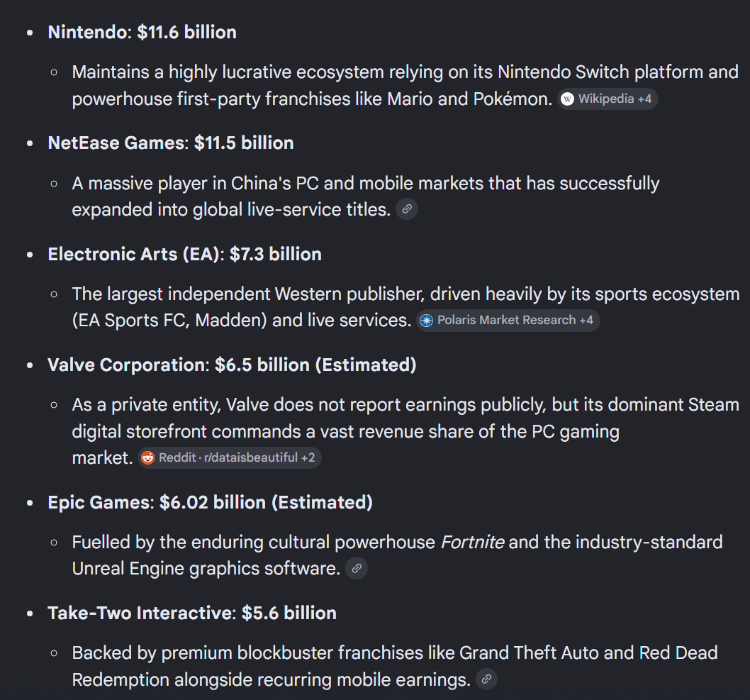The width and height of the screenshot is (750, 700).
Task: Click Epic Games: $6.02 billion heading
Action: pyautogui.click(x=210, y=502)
